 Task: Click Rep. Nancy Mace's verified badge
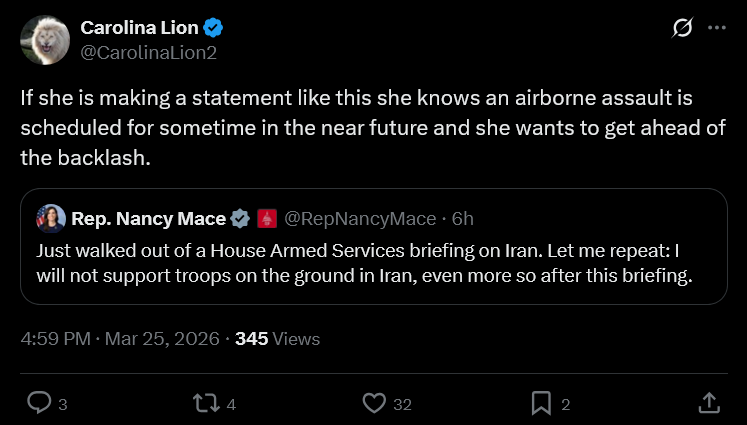[x=241, y=218]
